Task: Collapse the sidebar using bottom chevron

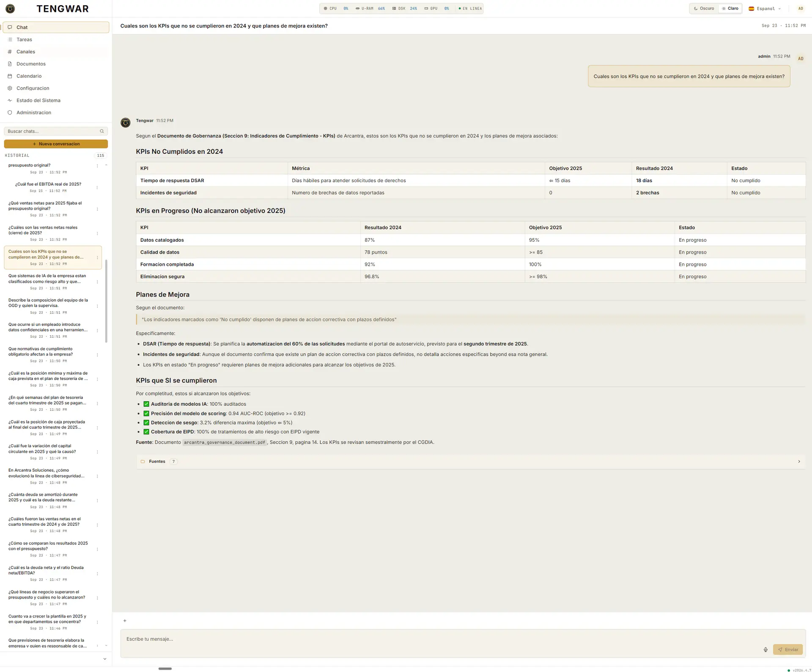Action: (105, 659)
